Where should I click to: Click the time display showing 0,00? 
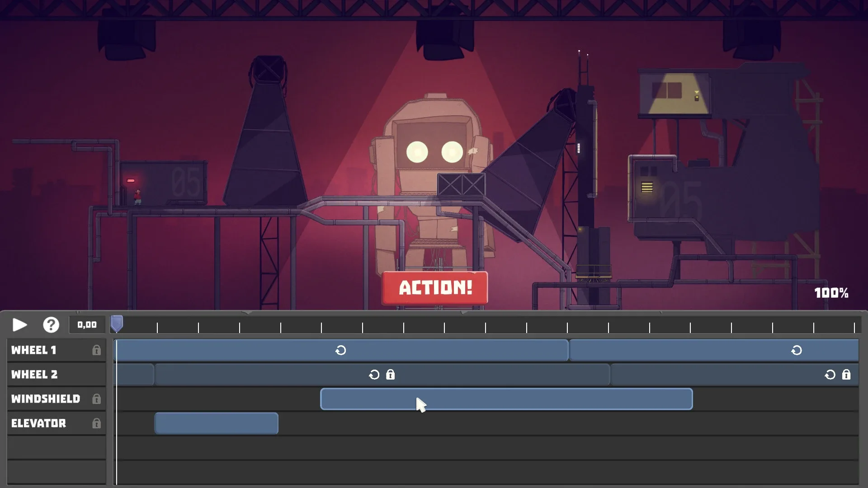86,324
